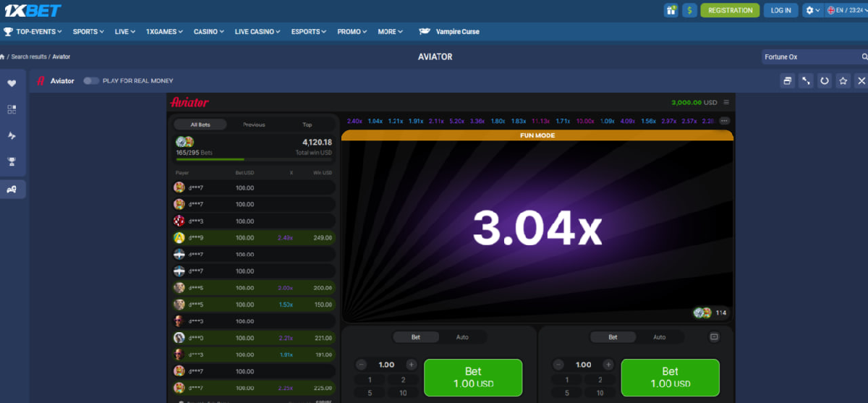
Task: Open the Search results breadcrumb
Action: [x=29, y=56]
